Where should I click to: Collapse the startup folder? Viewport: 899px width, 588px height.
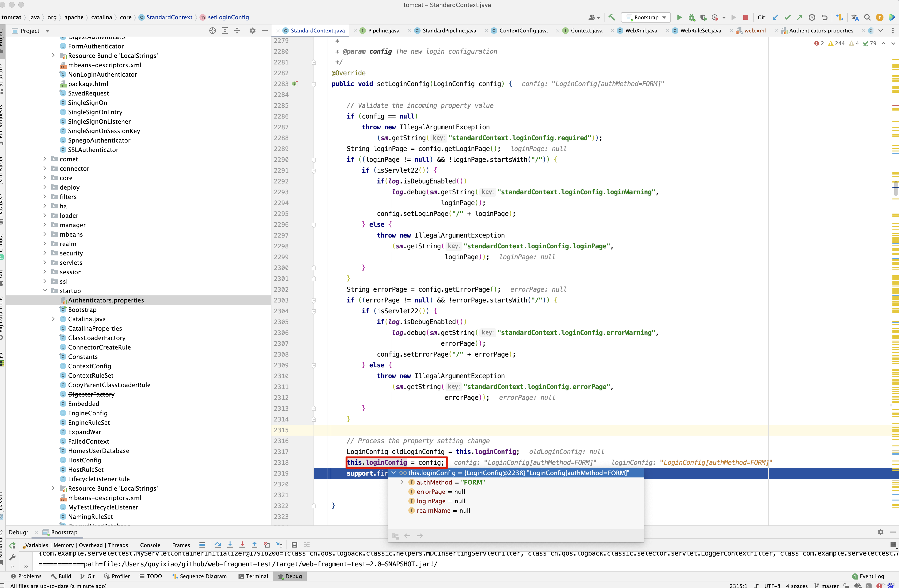pos(44,291)
